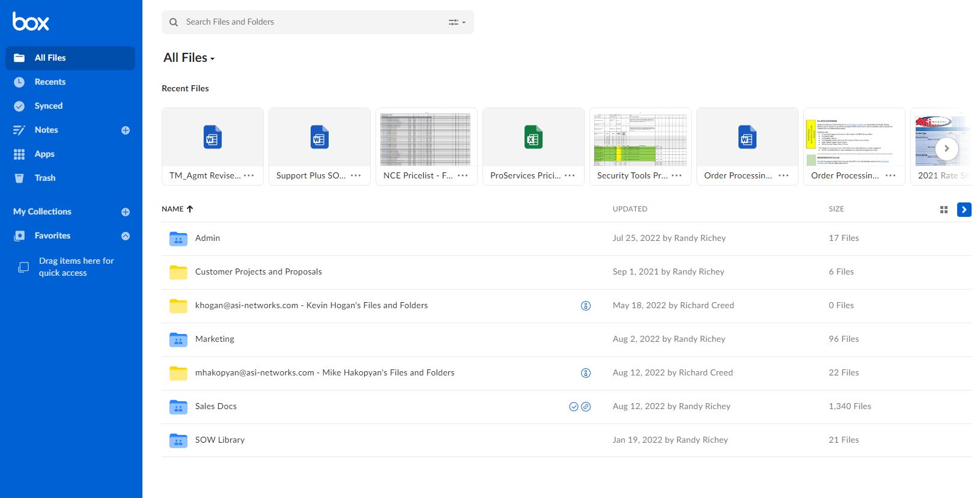Viewport: 980px width, 498px height.
Task: Switch to grid view icon
Action: [943, 210]
